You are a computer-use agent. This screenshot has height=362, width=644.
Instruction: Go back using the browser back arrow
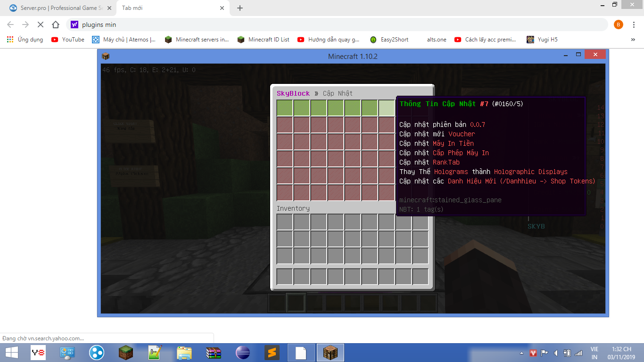(10, 25)
